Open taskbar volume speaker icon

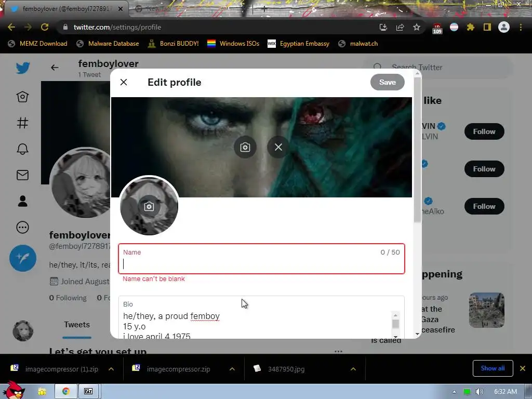tap(480, 392)
